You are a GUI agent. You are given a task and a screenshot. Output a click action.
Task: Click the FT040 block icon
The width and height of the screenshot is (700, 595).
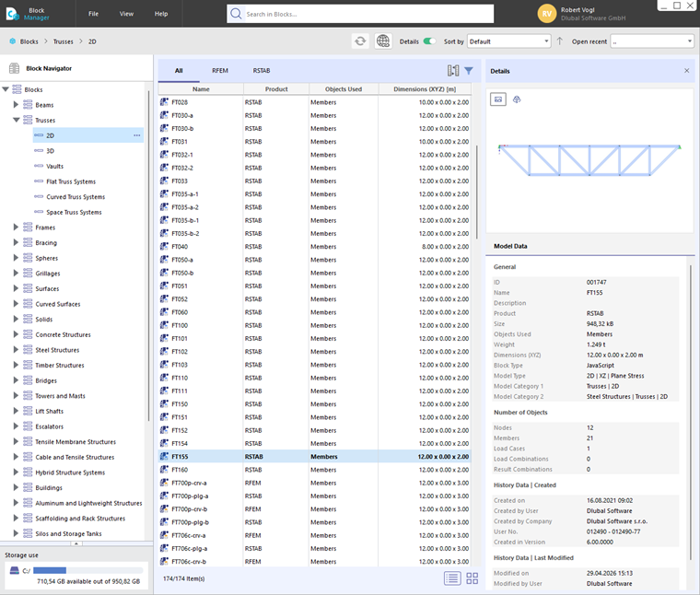tap(164, 247)
